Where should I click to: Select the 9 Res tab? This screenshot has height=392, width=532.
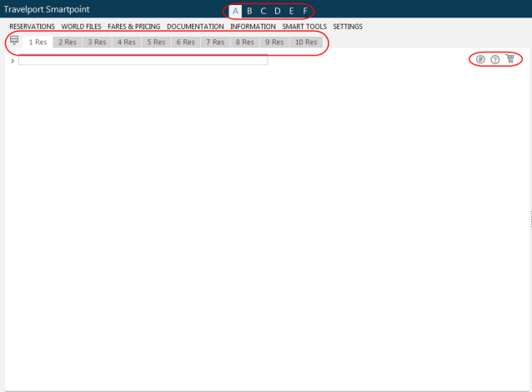tap(274, 42)
